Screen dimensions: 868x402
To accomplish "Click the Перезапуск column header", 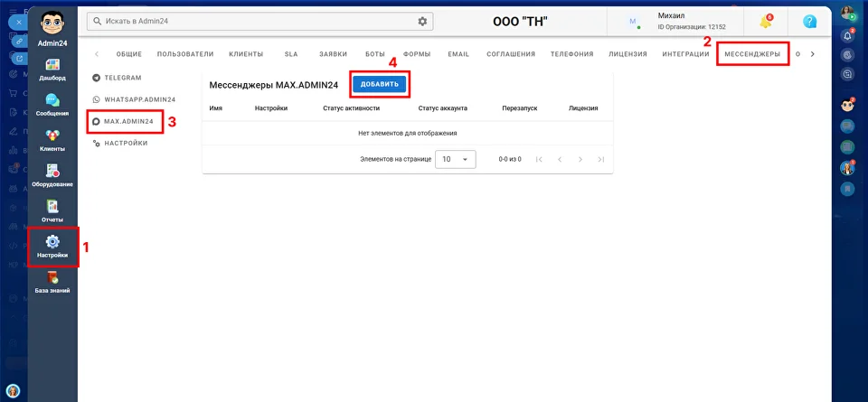I will (x=520, y=108).
